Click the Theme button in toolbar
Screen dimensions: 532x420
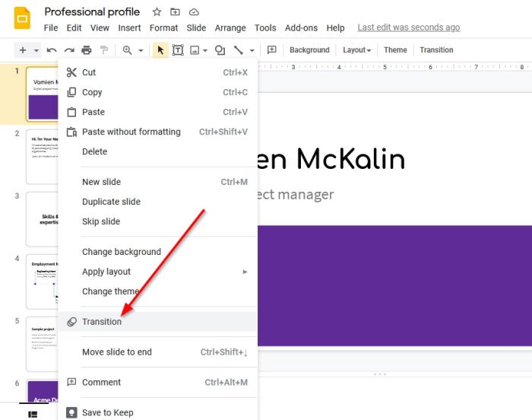tap(395, 50)
